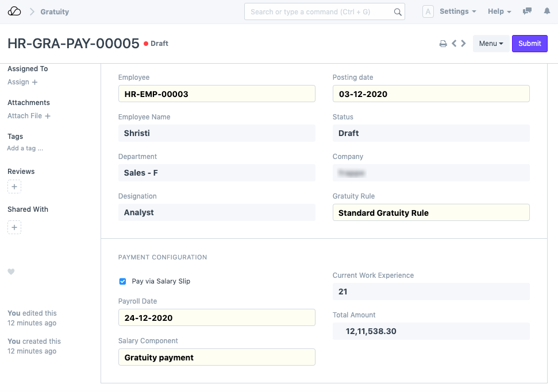The height and width of the screenshot is (392, 558).
Task: Like document with heart icon
Action: click(x=11, y=271)
